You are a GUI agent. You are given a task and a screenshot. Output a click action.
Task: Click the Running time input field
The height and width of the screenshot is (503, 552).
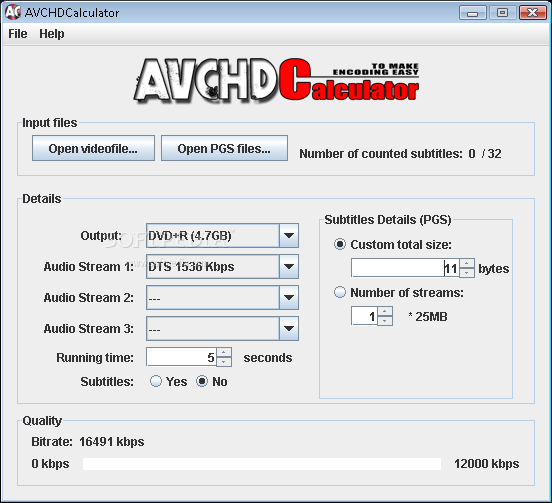tap(182, 357)
